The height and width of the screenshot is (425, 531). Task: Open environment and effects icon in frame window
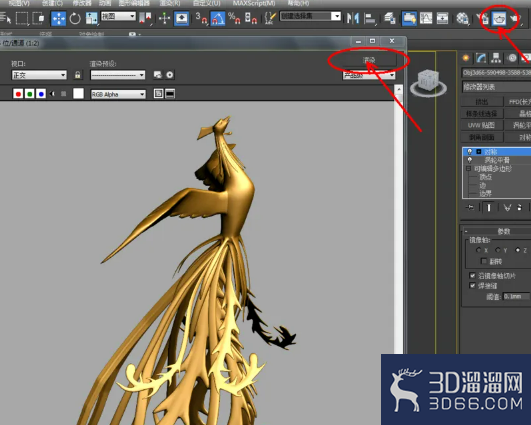(x=170, y=75)
